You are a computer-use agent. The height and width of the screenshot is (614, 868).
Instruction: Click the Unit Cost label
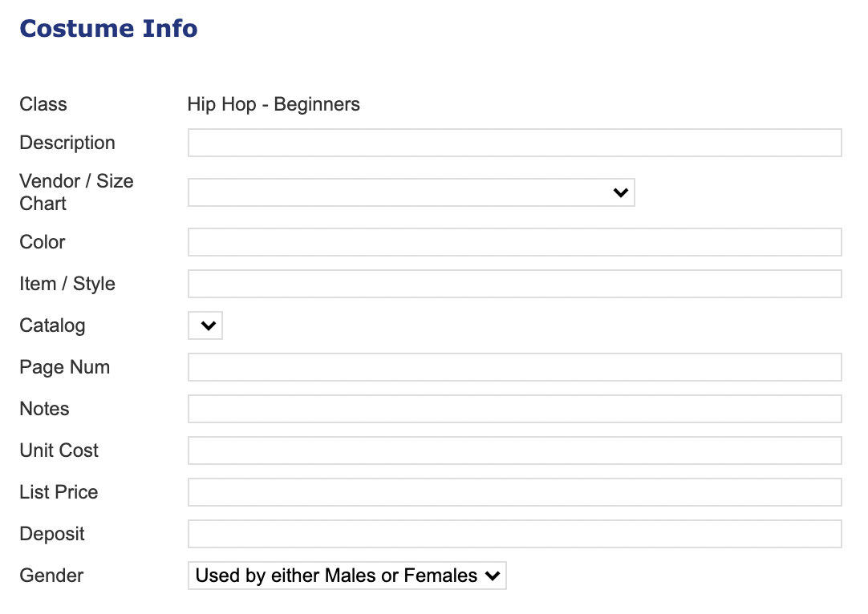(x=59, y=450)
